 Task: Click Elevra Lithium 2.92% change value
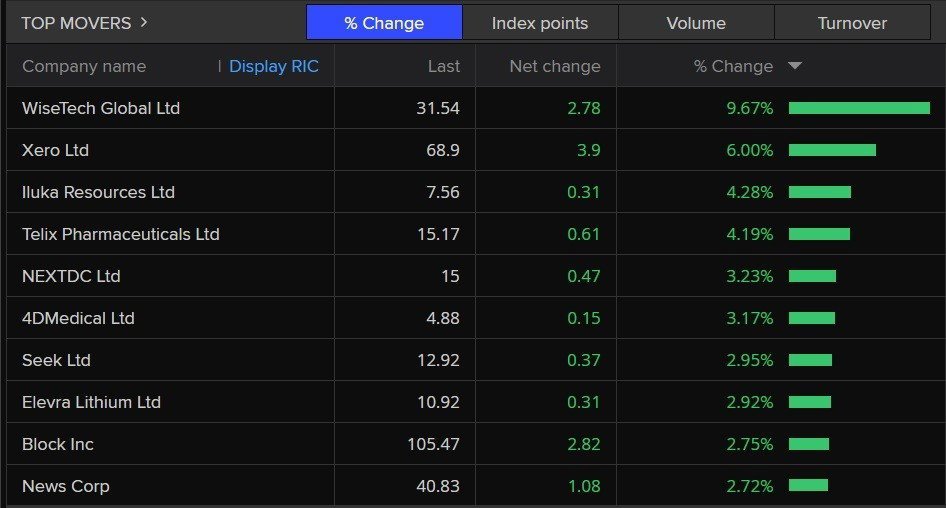pos(749,402)
